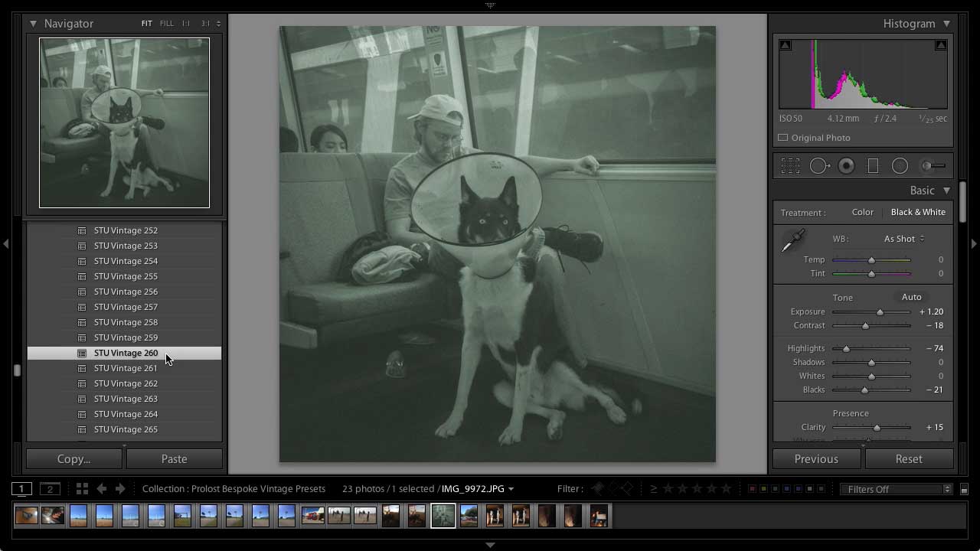Apply preset STU Vintage 261
The width and height of the screenshot is (980, 551).
point(124,368)
